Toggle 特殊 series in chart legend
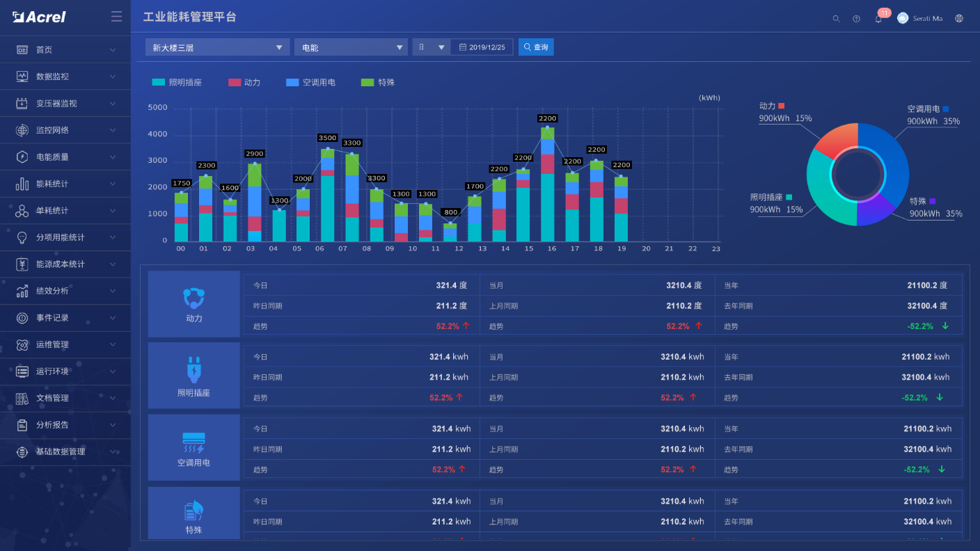 [378, 82]
